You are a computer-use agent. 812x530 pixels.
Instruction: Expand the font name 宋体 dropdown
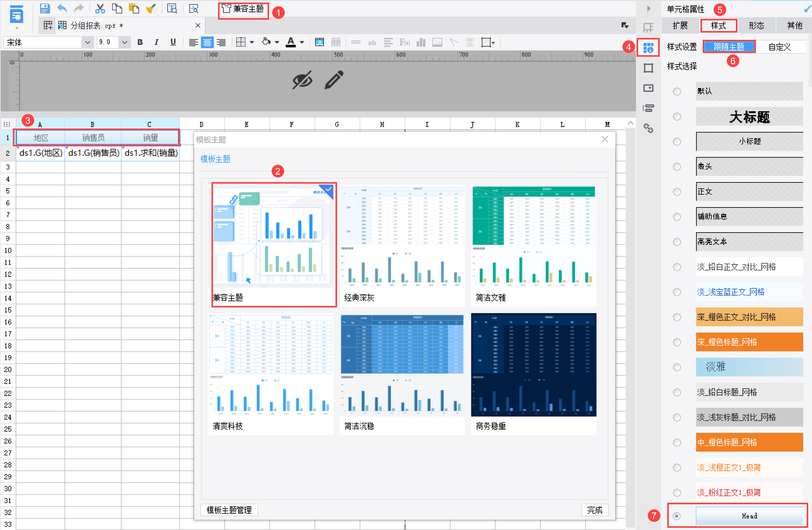pyautogui.click(x=87, y=42)
